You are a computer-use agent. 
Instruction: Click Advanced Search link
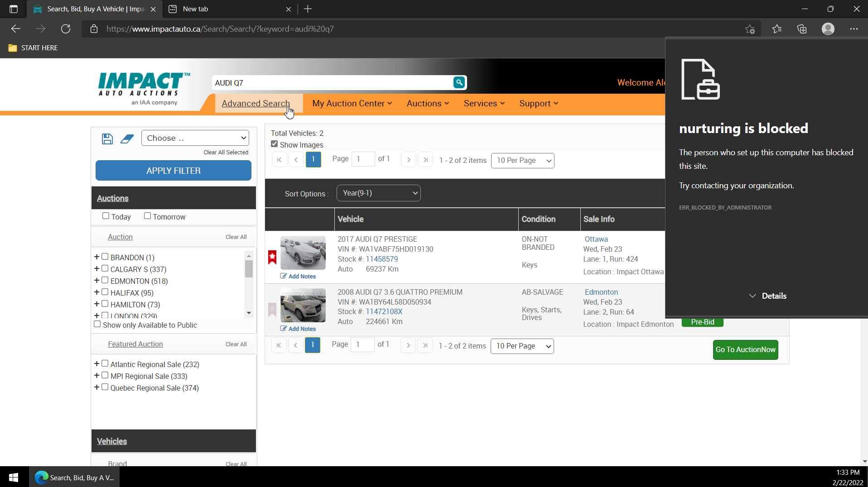[x=256, y=104]
